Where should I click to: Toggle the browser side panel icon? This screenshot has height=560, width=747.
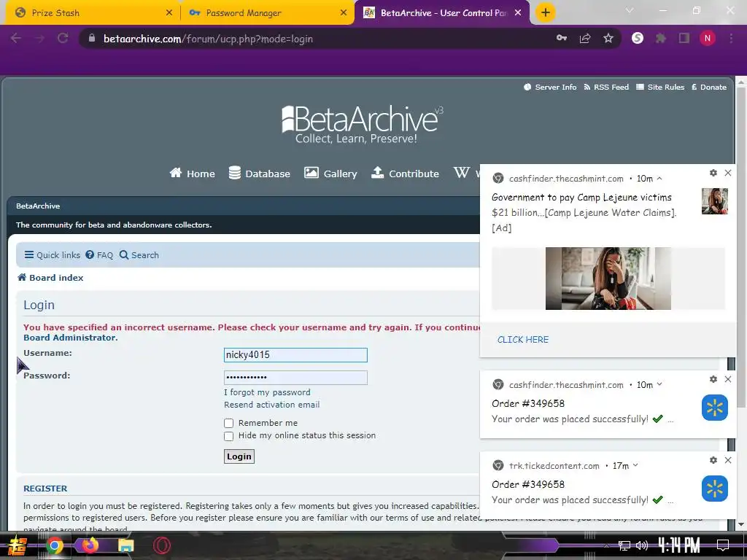click(684, 38)
